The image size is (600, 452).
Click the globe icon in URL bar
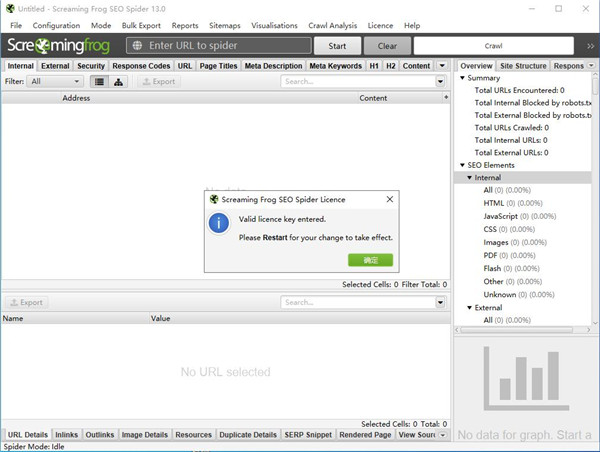[x=137, y=46]
